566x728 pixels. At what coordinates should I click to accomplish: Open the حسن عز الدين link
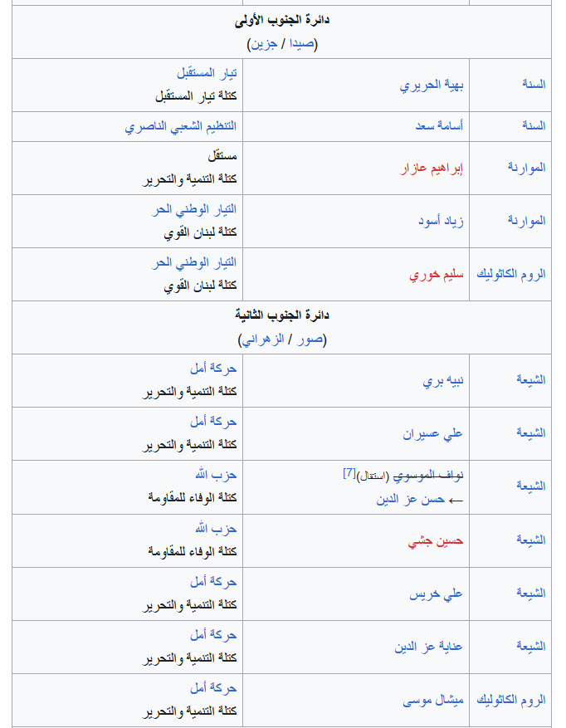411,500
